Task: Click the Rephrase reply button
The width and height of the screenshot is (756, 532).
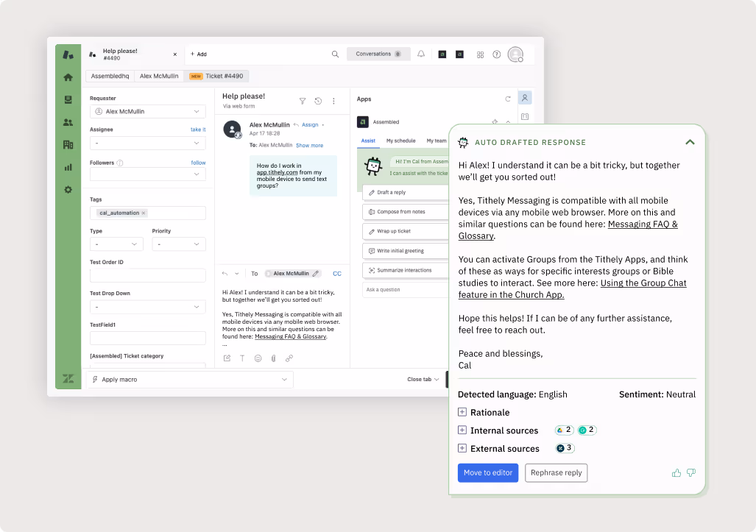Action: pyautogui.click(x=556, y=472)
